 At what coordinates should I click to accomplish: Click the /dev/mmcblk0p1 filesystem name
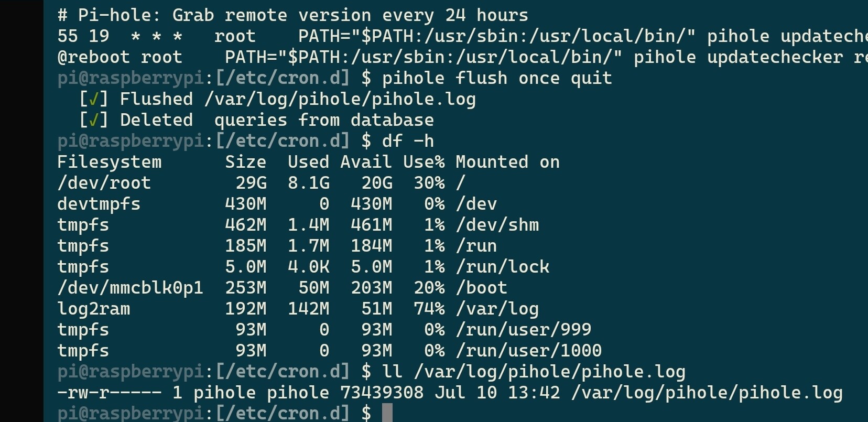(x=130, y=288)
